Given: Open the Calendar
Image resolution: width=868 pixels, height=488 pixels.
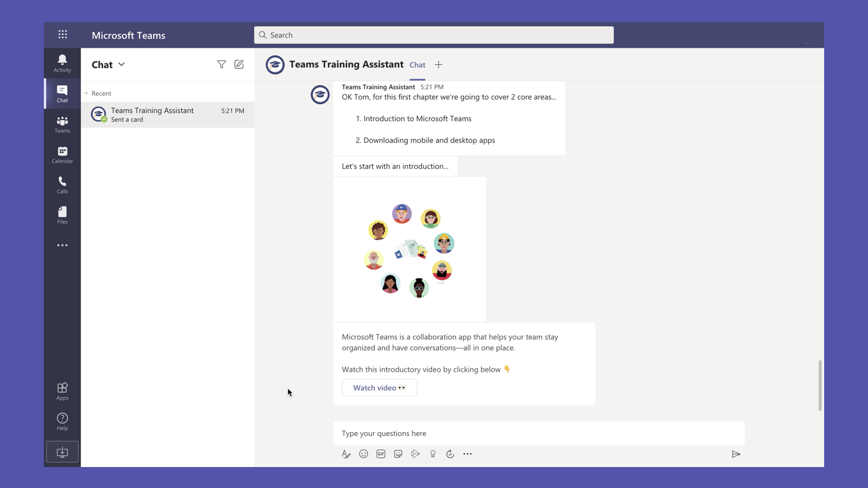Looking at the screenshot, I should point(62,154).
